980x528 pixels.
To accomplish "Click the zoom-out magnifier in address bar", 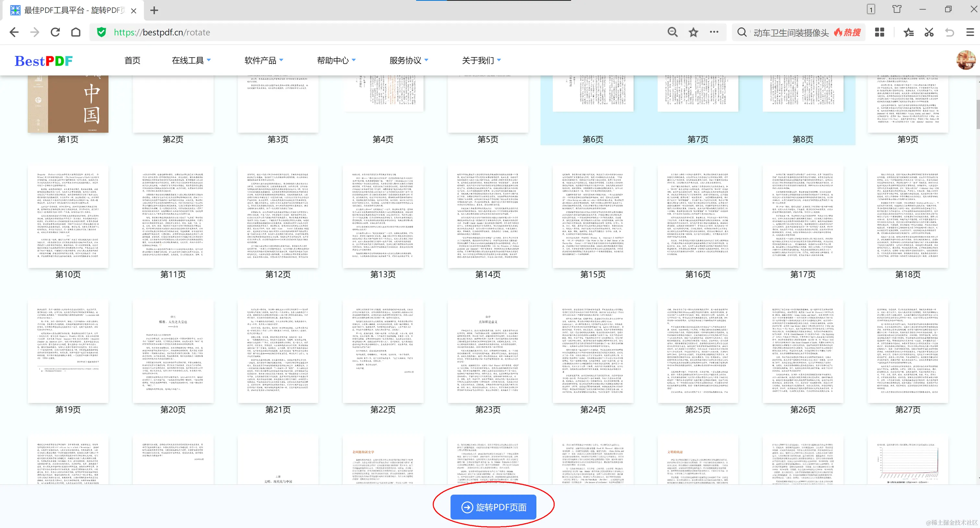I will [x=672, y=32].
